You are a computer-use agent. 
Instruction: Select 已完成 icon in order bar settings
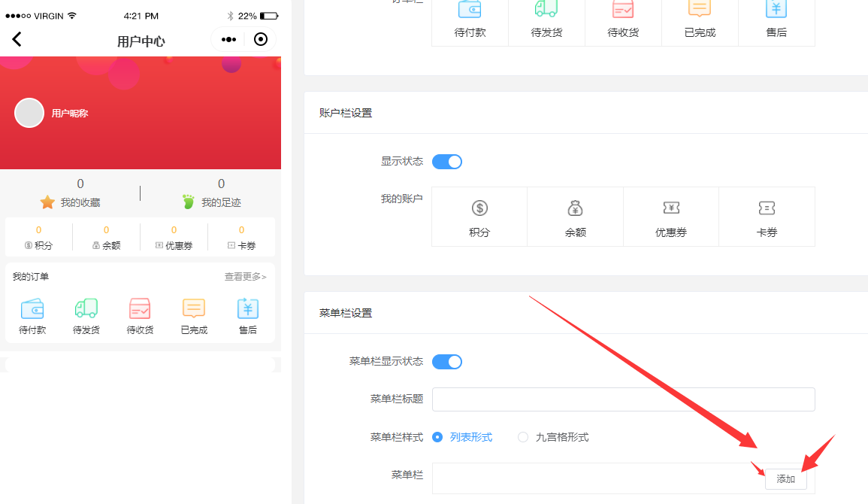coord(700,10)
